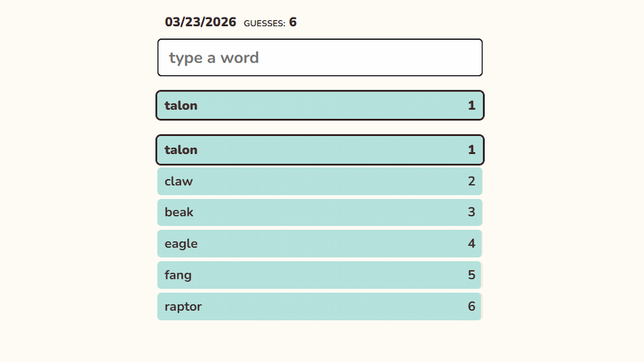Select the word talon in the guess list

[181, 150]
